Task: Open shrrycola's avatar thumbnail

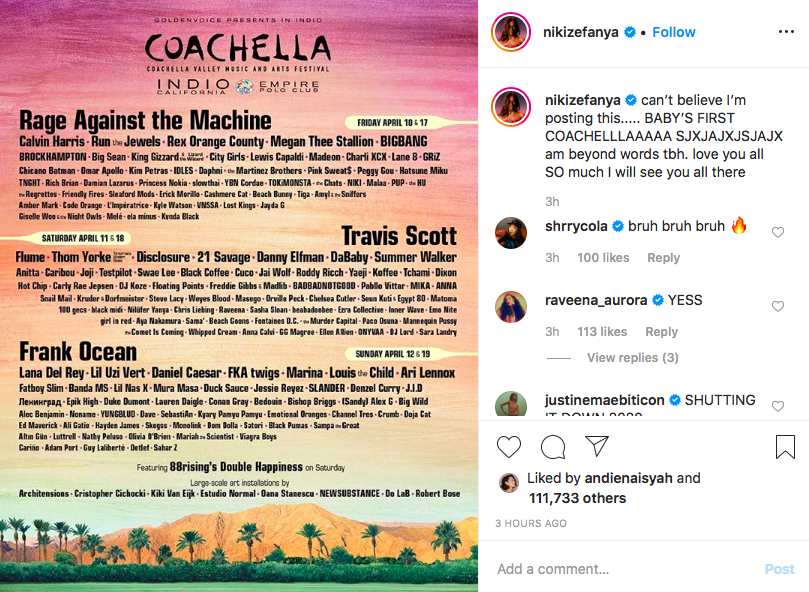Action: click(x=511, y=233)
